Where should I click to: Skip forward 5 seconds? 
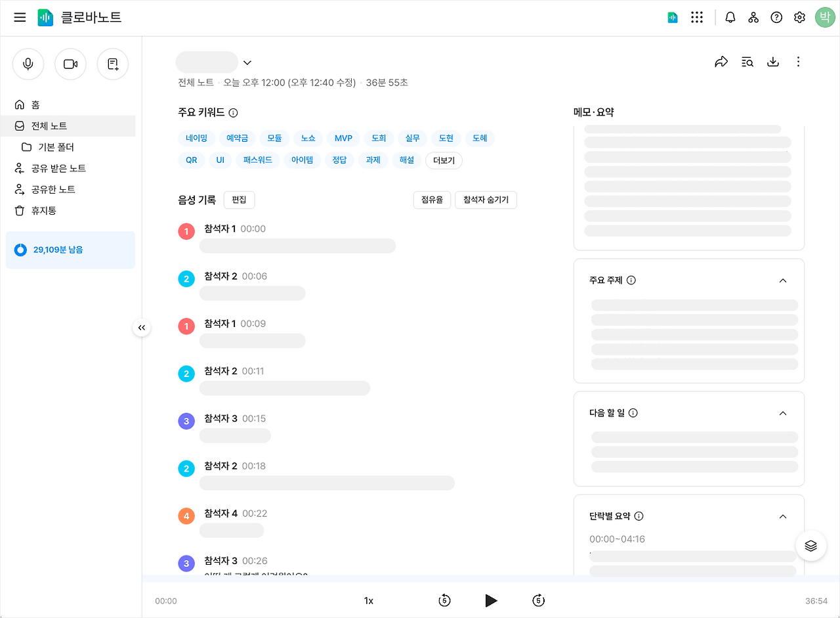pyautogui.click(x=539, y=600)
